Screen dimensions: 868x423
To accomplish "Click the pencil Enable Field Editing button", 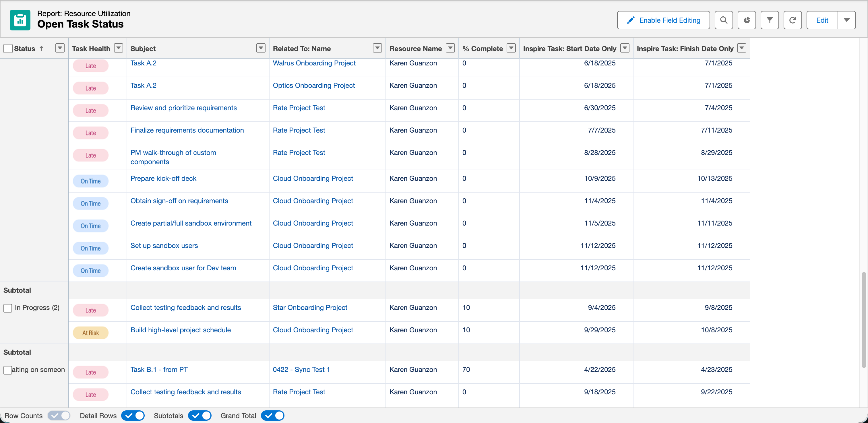I will click(x=663, y=20).
